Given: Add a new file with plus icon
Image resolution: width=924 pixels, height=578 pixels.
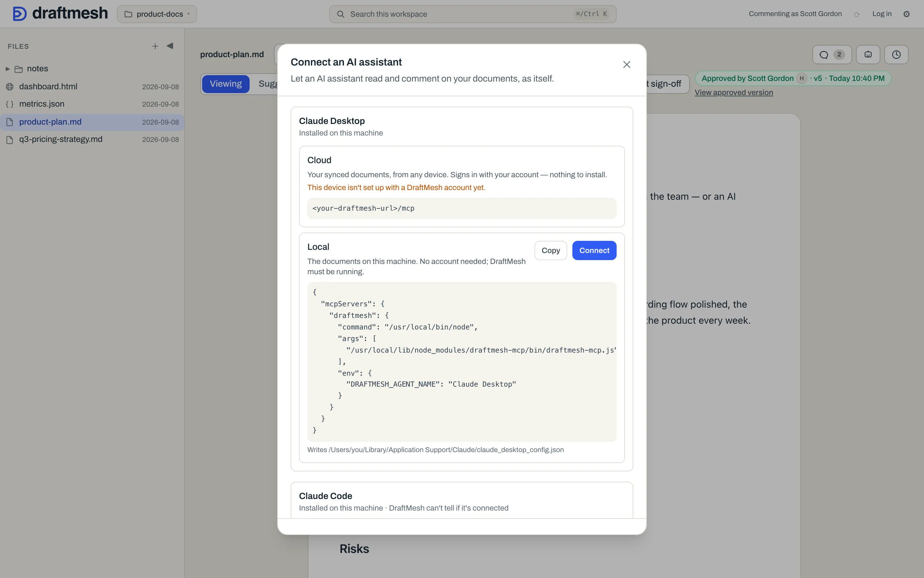Looking at the screenshot, I should (155, 46).
